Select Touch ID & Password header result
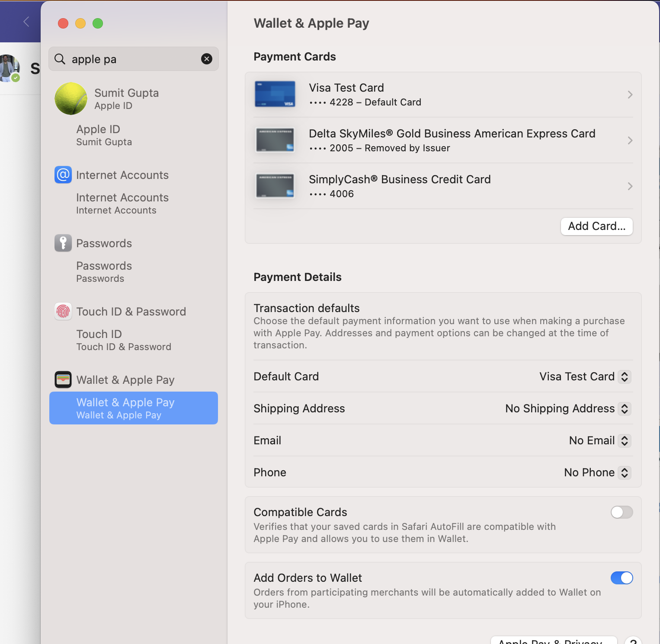The width and height of the screenshot is (660, 644). click(x=134, y=311)
